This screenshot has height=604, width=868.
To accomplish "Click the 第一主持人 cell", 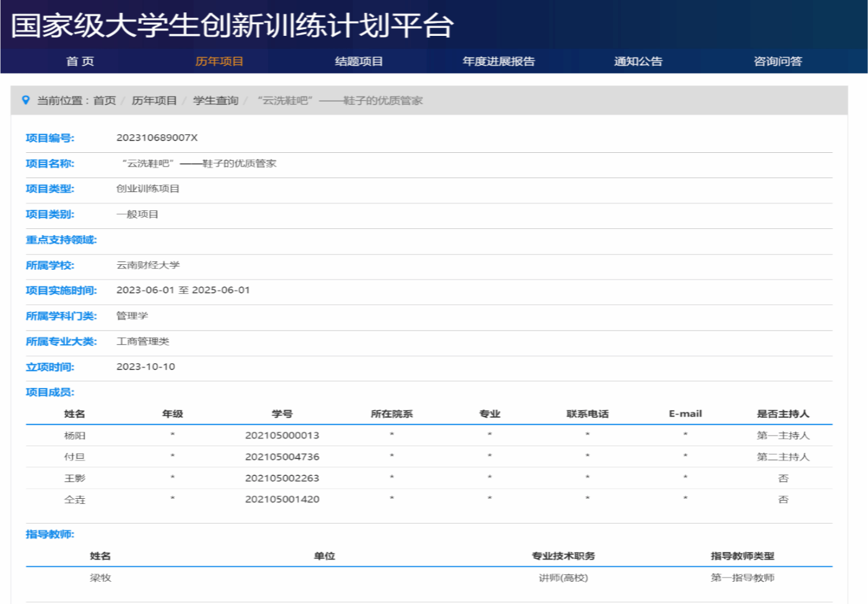I will pos(783,436).
